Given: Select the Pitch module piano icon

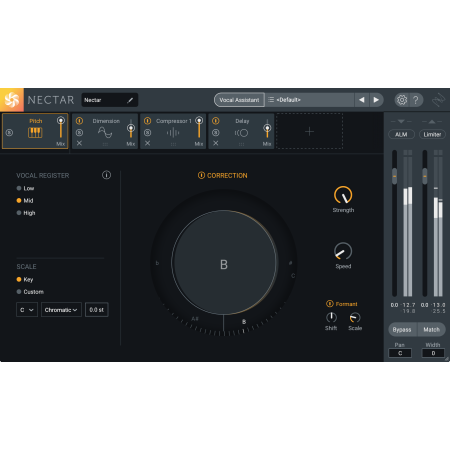Looking at the screenshot, I should (35, 133).
